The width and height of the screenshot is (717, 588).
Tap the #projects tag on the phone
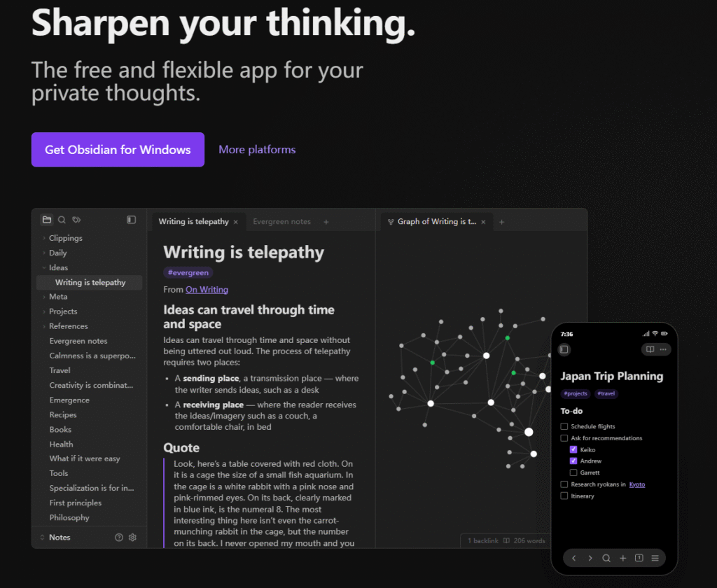(576, 393)
